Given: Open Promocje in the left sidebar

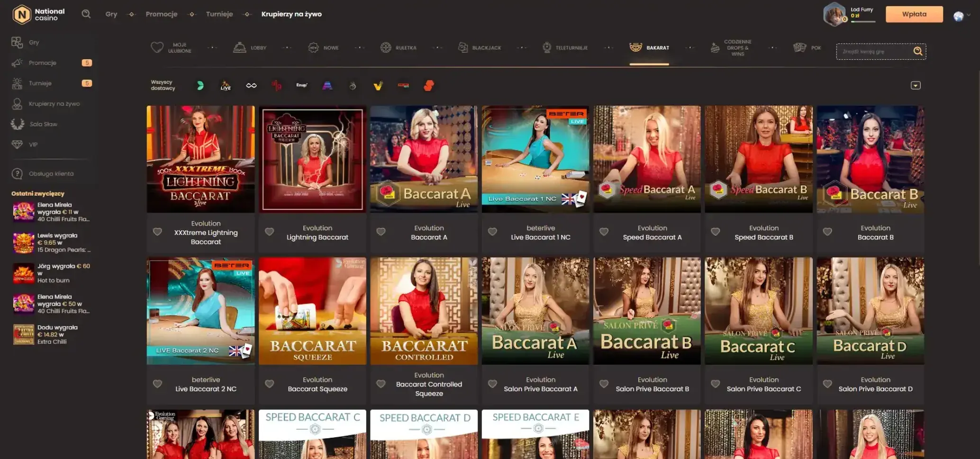Looking at the screenshot, I should click(51, 63).
